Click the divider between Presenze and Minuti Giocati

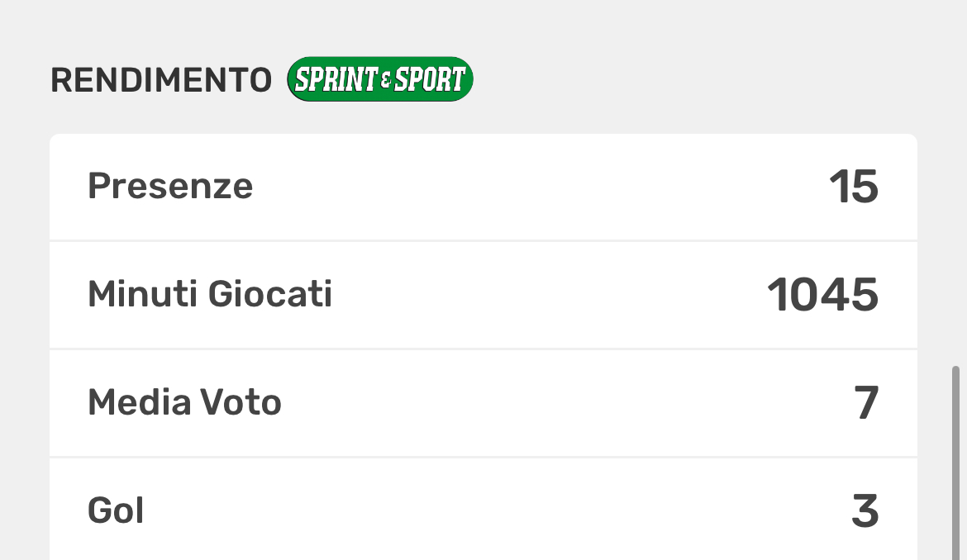point(483,241)
